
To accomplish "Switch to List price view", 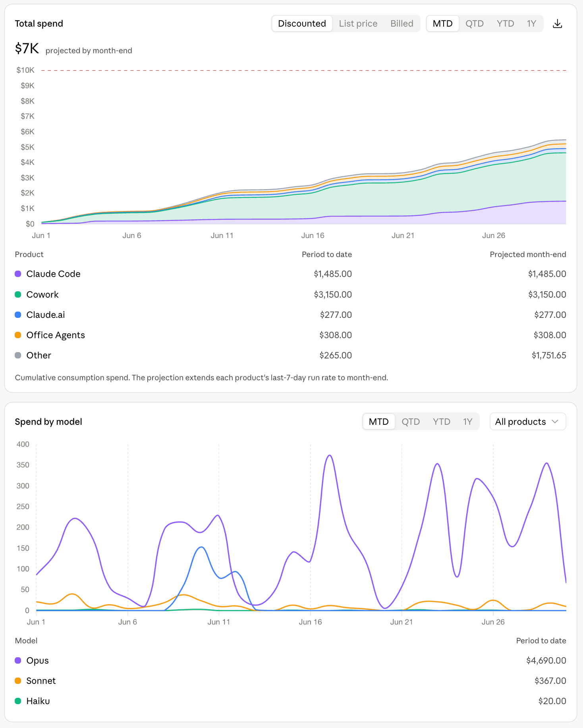I will [x=358, y=24].
